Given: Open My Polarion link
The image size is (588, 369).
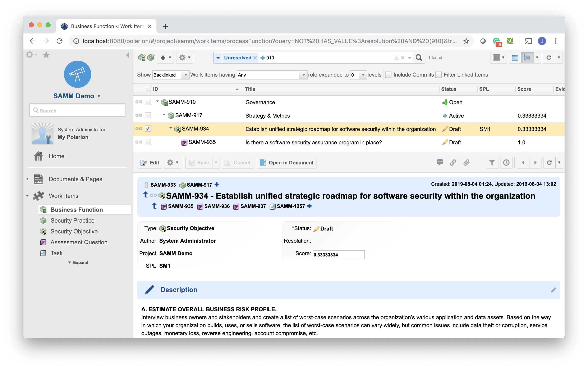Looking at the screenshot, I should [x=73, y=137].
